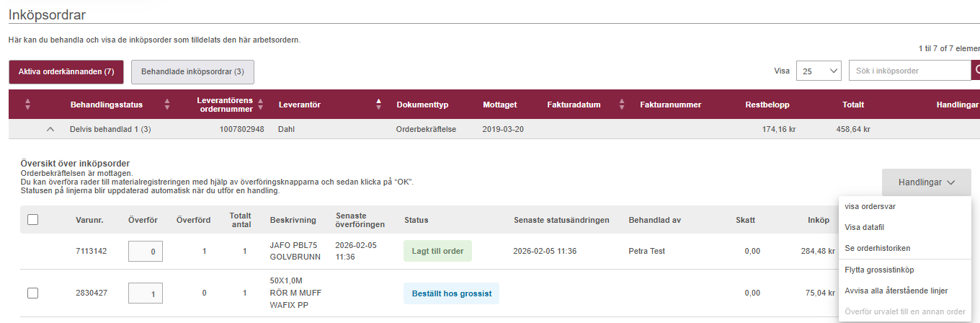Click the Överför quantity field for item 2830427
Screen dimensions: 980x323
[x=146, y=293]
